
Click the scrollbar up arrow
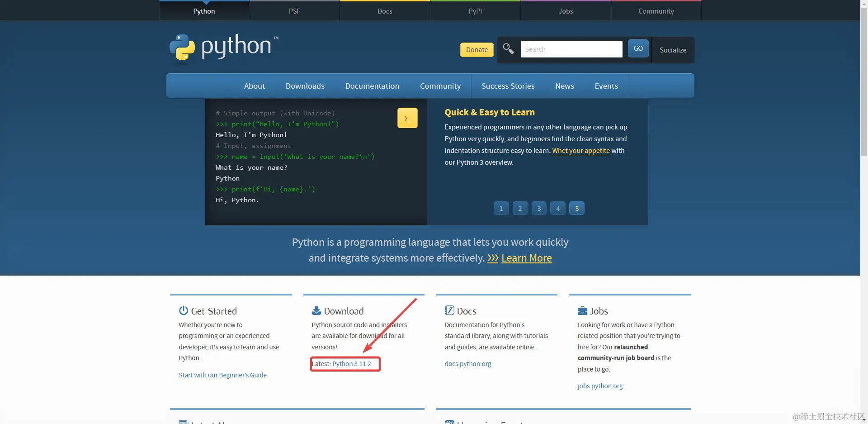864,3
